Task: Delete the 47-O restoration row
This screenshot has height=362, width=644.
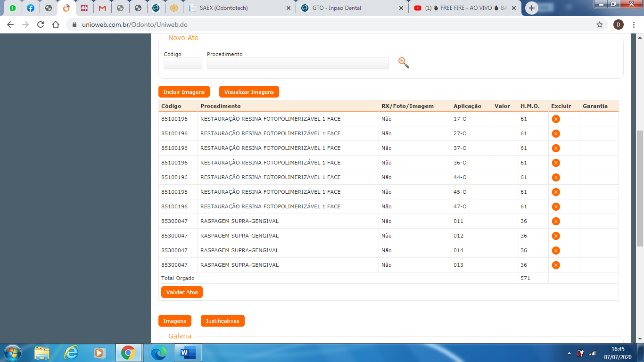Action: 556,207
